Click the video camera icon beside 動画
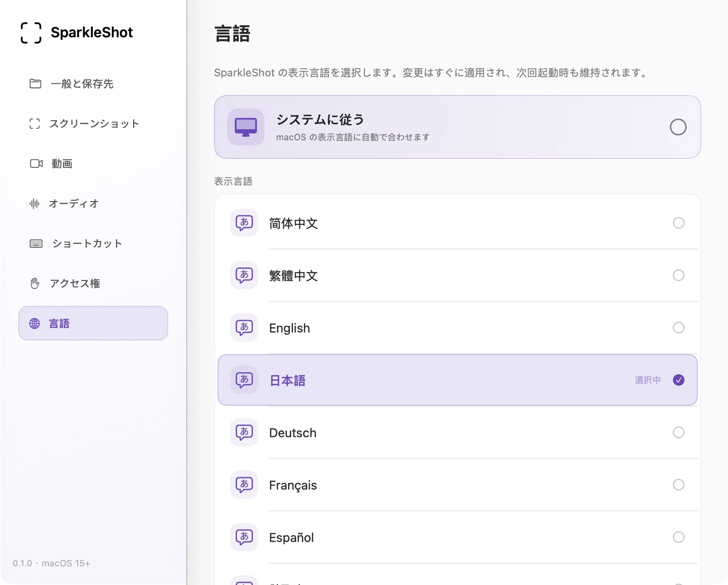Viewport: 728px width, 585px height. tap(36, 163)
